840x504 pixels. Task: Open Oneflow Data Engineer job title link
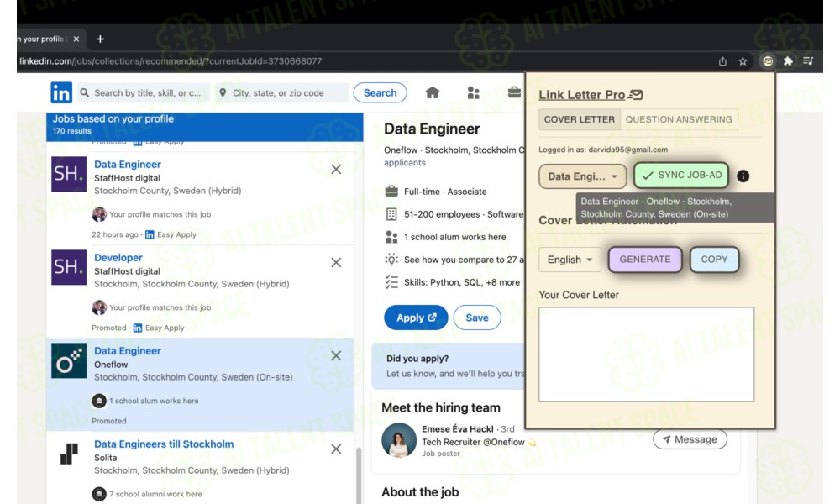(128, 351)
